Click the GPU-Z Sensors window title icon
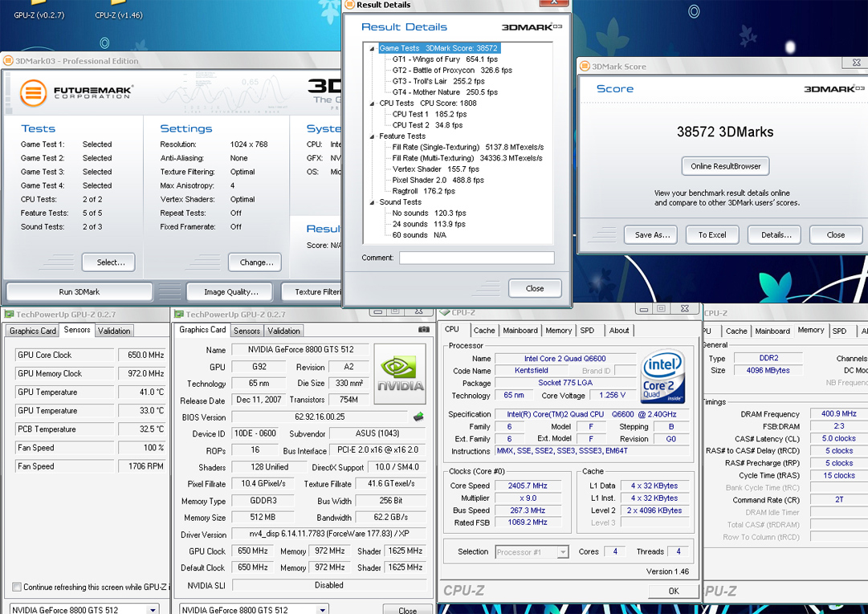 (x=10, y=314)
